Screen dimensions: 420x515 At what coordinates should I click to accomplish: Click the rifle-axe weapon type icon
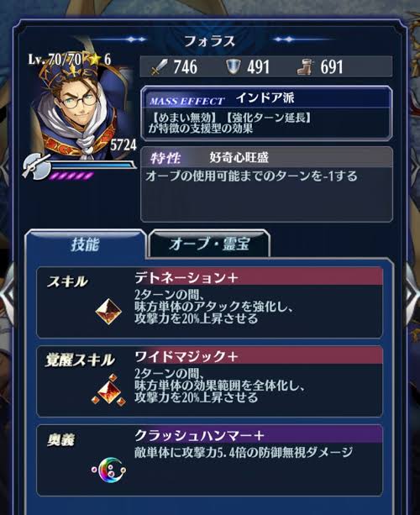pos(36,166)
